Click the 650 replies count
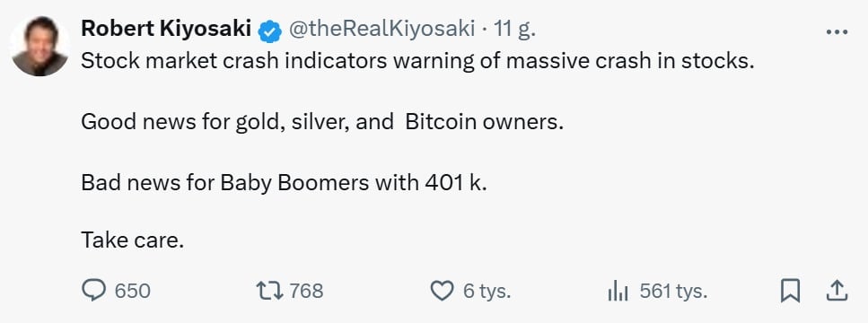 pos(132,291)
